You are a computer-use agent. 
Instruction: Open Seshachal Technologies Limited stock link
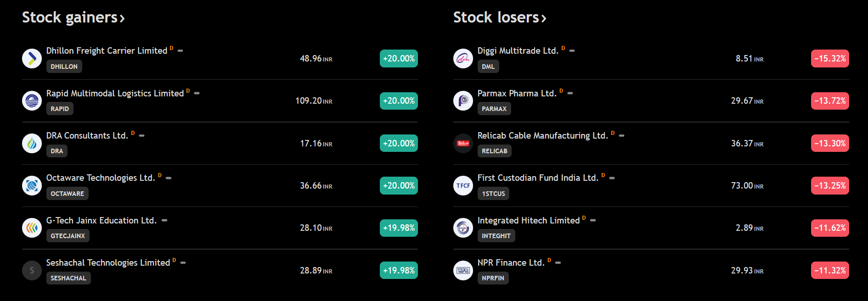[108, 262]
